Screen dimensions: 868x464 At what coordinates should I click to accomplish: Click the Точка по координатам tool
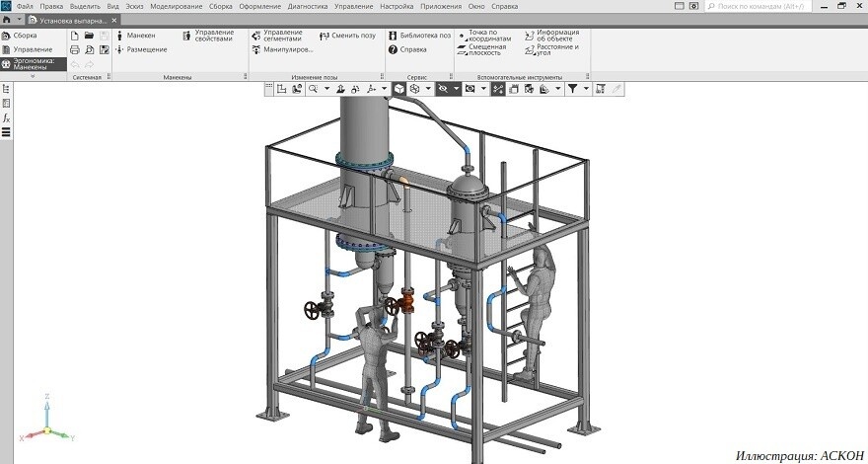484,36
